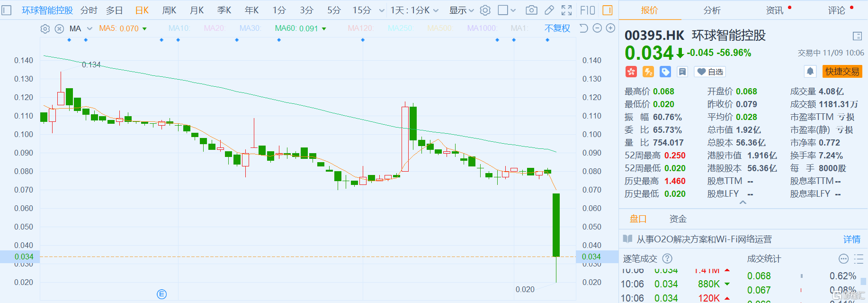868x303 pixels.
Task: Switch to 月K monthly chart
Action: pyautogui.click(x=197, y=10)
